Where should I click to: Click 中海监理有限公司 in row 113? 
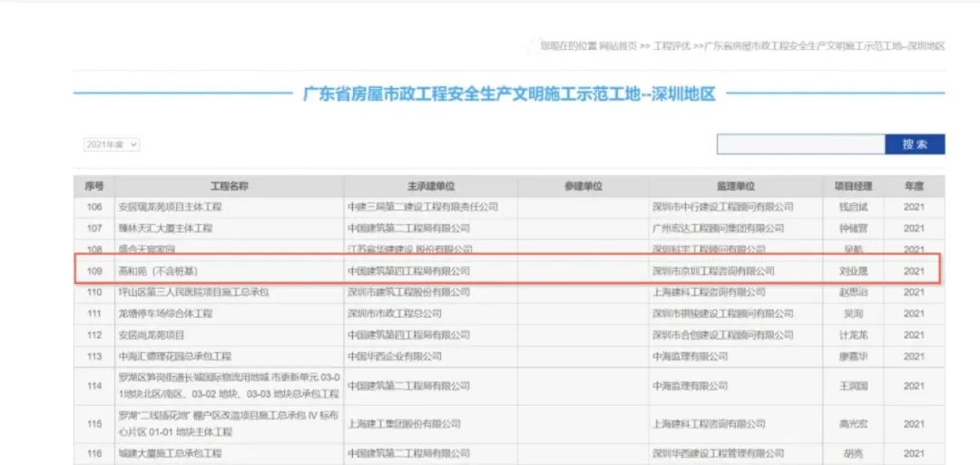tap(690, 356)
